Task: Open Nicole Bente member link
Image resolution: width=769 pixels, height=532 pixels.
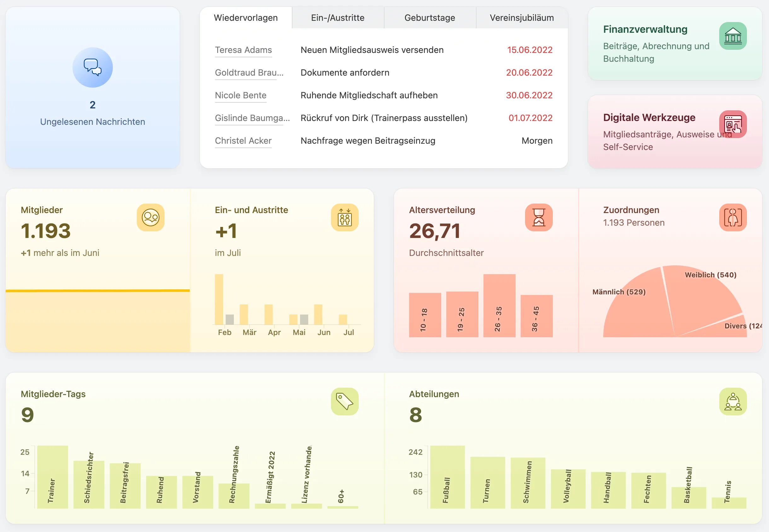Action: [241, 95]
